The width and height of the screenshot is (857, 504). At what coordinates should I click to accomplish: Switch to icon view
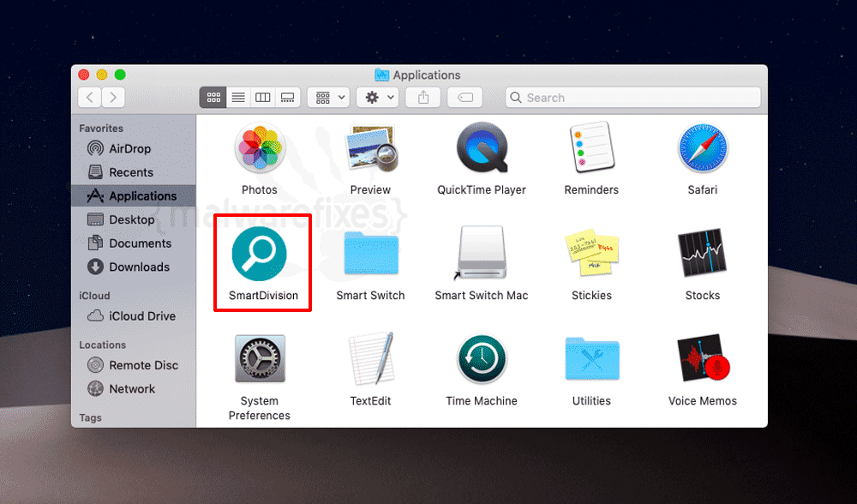[x=213, y=98]
